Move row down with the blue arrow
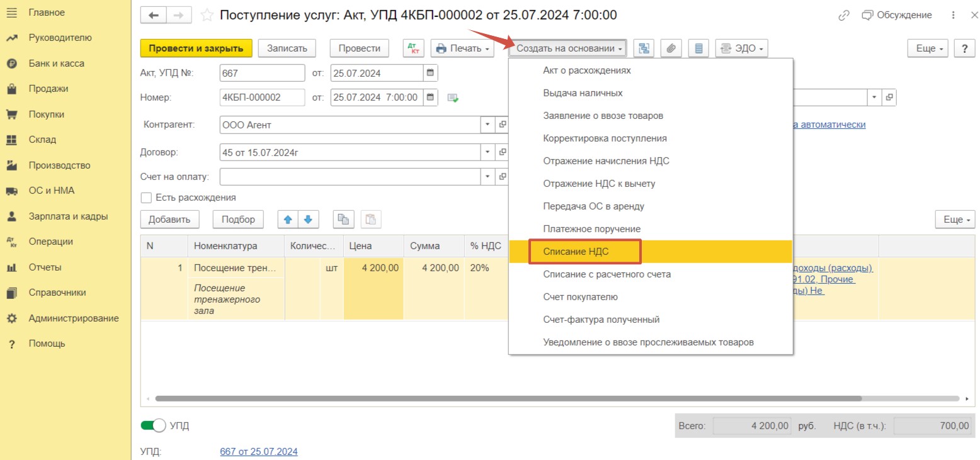980x460 pixels. [x=309, y=220]
